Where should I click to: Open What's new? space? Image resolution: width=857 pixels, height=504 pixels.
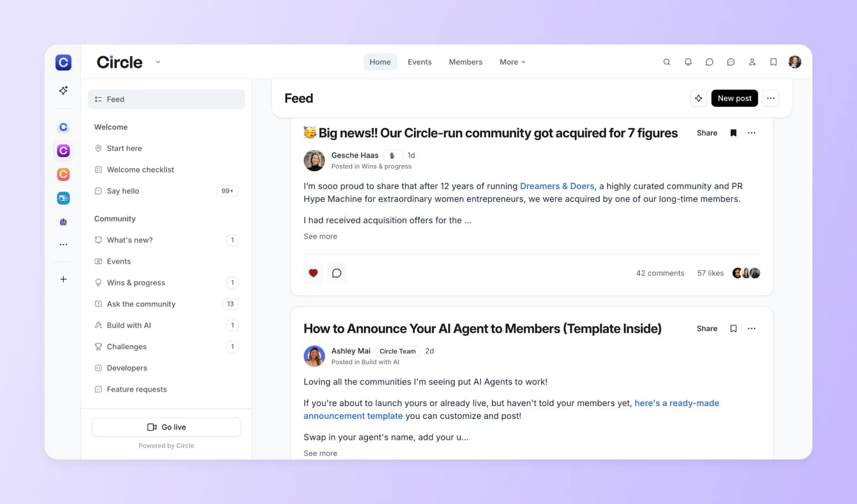(x=166, y=240)
